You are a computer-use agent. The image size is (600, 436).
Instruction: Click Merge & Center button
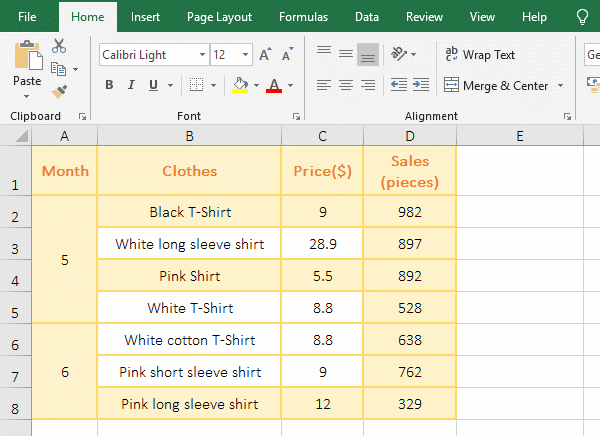(x=496, y=85)
